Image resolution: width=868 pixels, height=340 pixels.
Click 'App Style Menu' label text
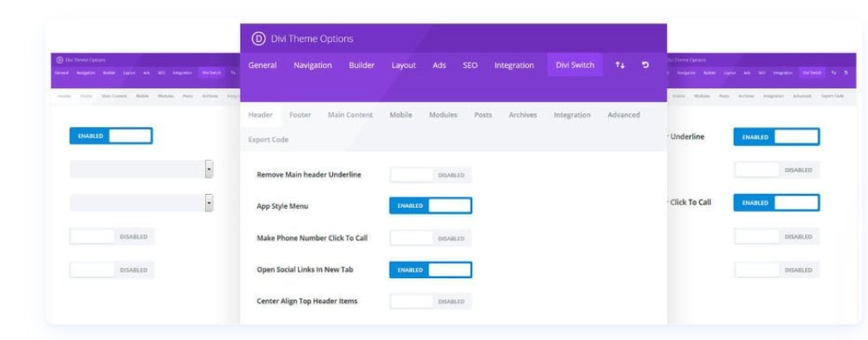(x=282, y=206)
